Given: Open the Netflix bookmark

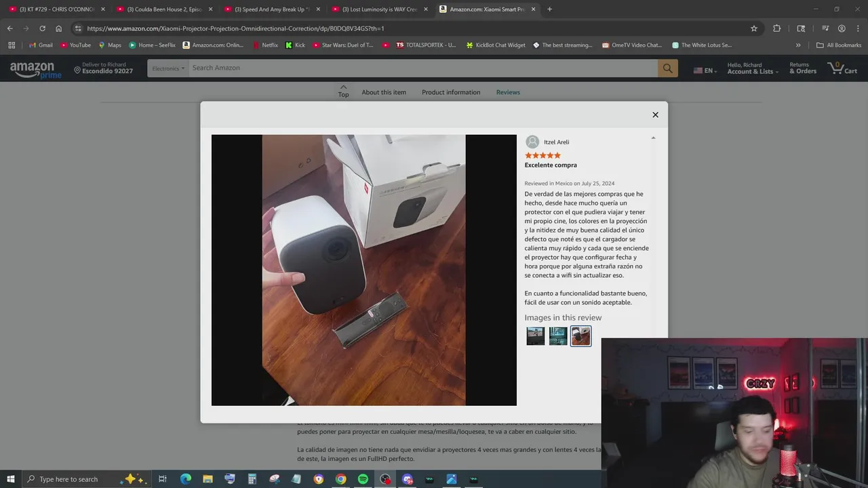Looking at the screenshot, I should [x=265, y=45].
